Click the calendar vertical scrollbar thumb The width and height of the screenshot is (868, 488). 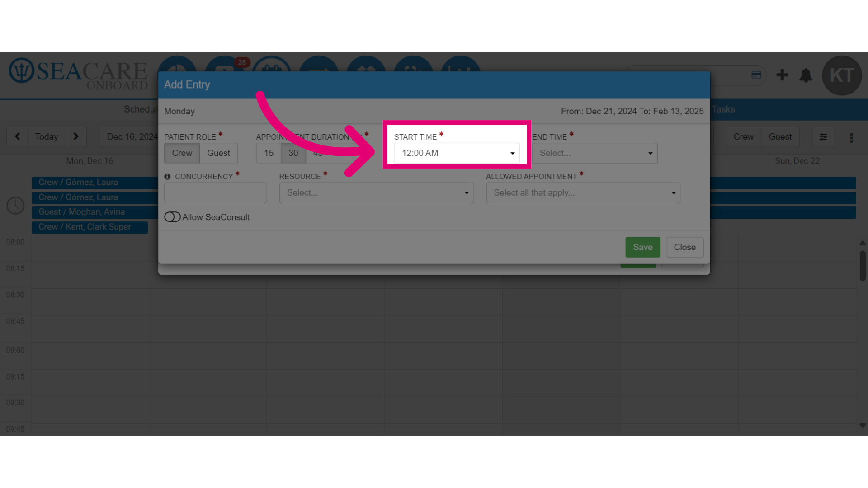(863, 266)
